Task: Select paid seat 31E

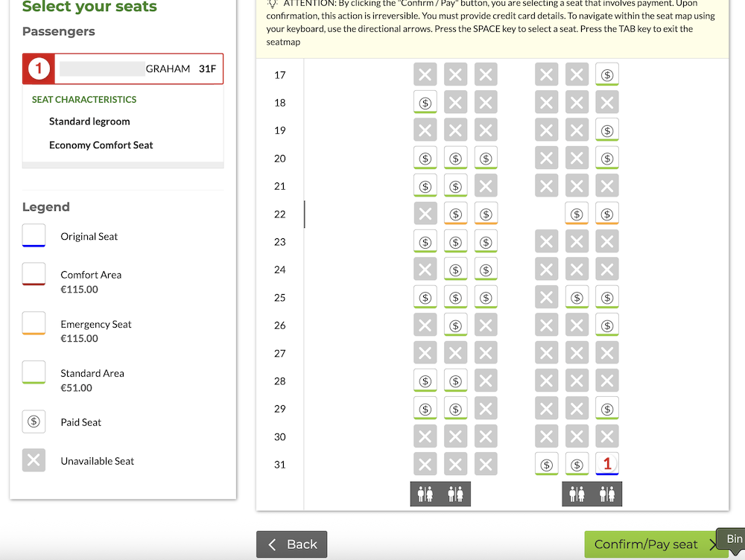Action: 577,464
